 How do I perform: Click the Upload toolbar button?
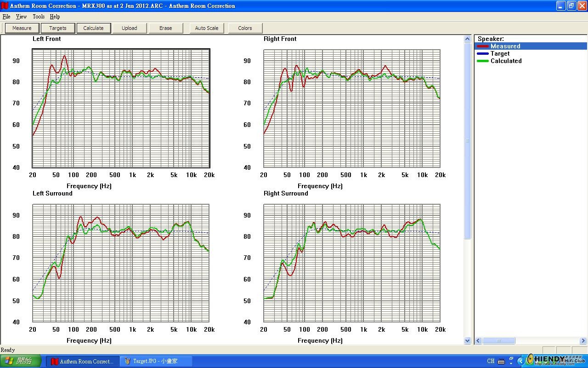click(x=130, y=28)
